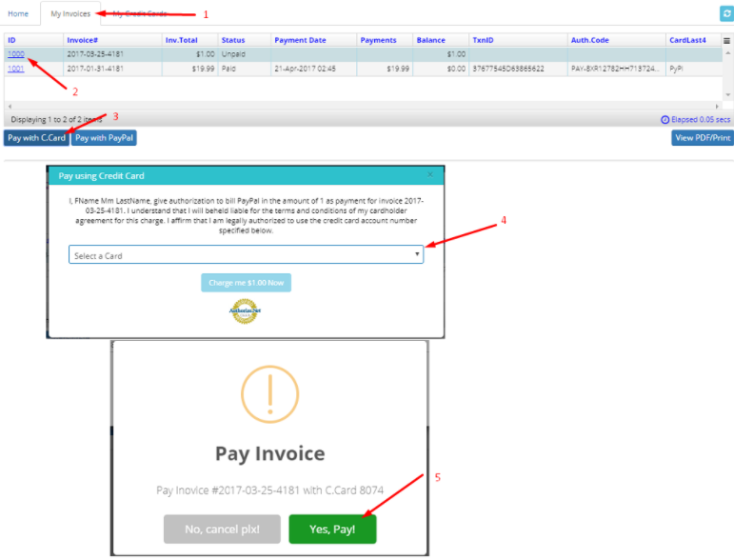Click Charge me $1.00 Now button
The width and height of the screenshot is (734, 560).
[246, 283]
